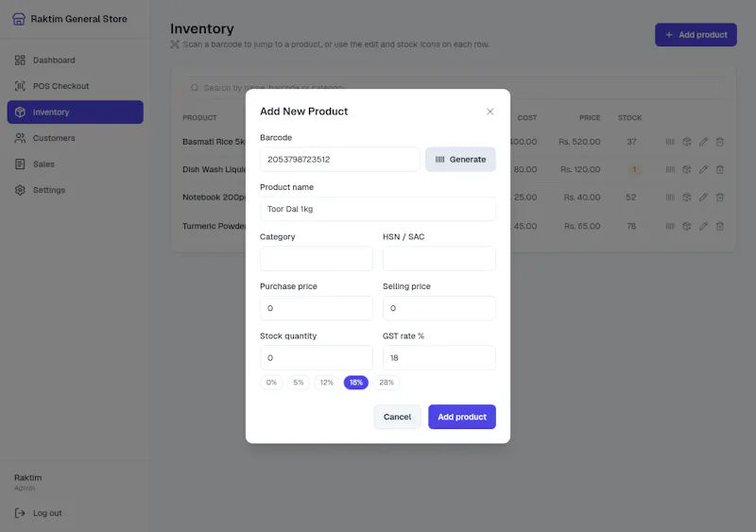
Task: Adjust stock for Turmeric Powder row
Action: 687,226
